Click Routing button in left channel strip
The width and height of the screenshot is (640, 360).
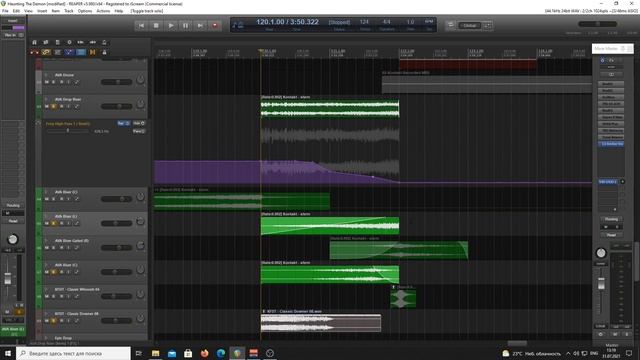(x=13, y=205)
